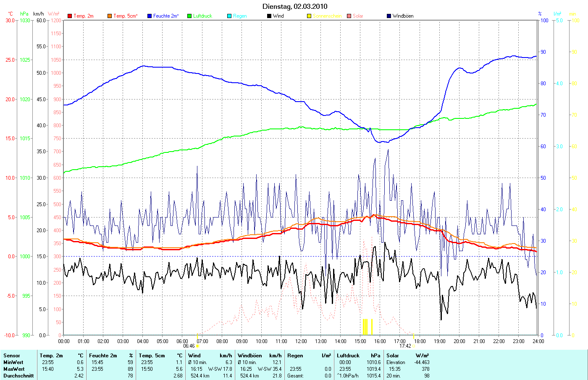Select the cyan Regen legend square
This screenshot has width=588, height=380.
229,16
